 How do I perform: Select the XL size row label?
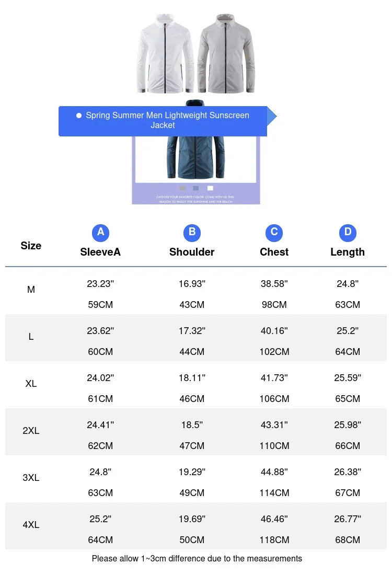[x=31, y=384]
